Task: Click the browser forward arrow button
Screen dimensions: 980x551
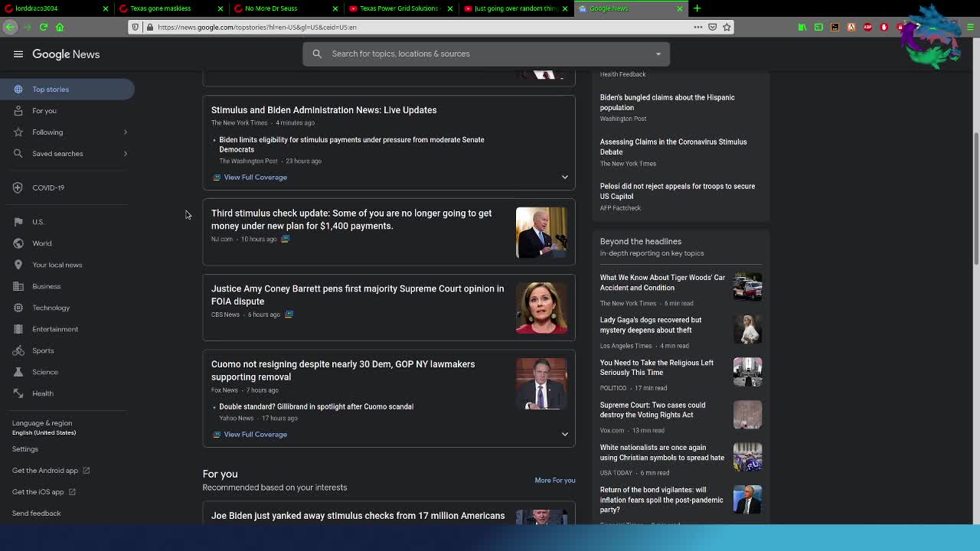Action: click(x=27, y=27)
